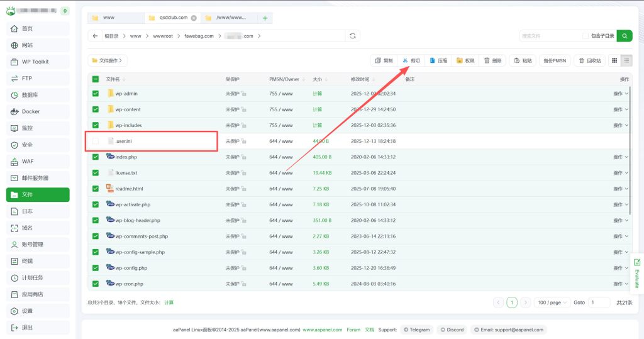Click the back arrow in path bar
The image size is (644, 339).
tap(95, 36)
